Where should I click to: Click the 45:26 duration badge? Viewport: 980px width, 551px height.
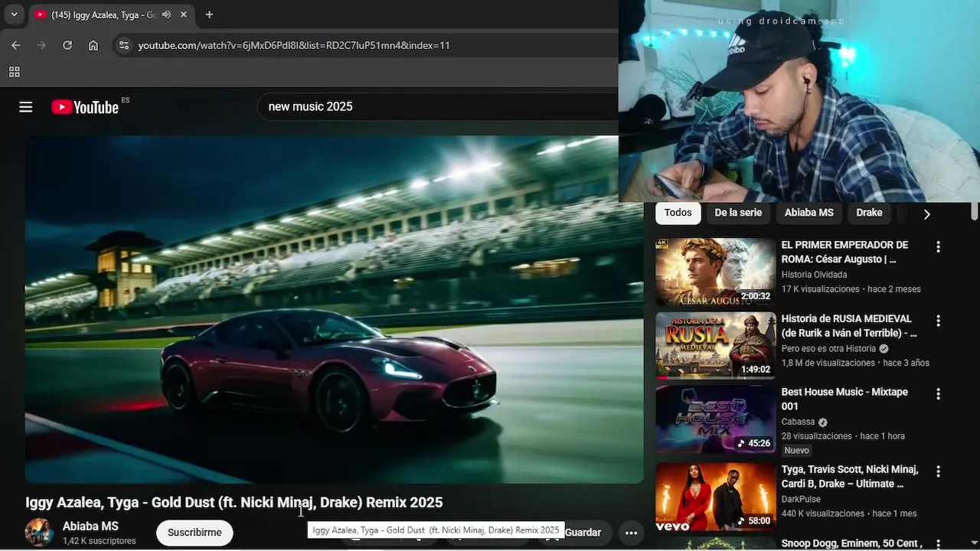pyautogui.click(x=754, y=443)
